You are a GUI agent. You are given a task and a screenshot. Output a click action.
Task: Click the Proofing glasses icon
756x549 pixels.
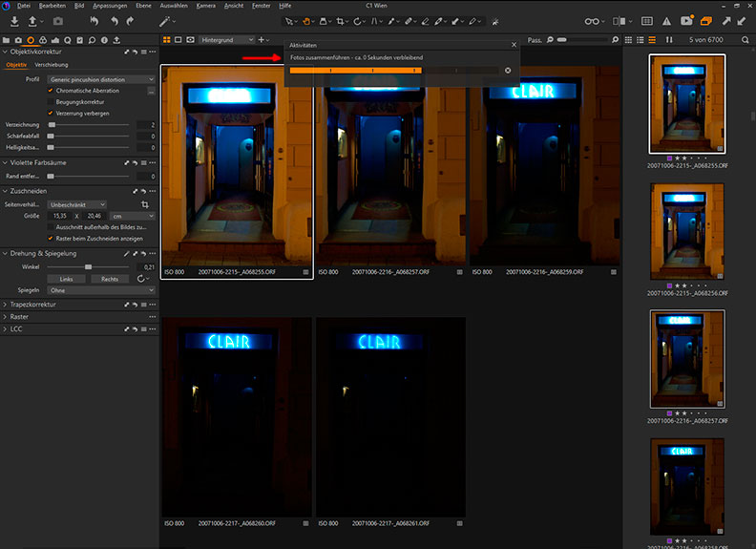pos(592,21)
